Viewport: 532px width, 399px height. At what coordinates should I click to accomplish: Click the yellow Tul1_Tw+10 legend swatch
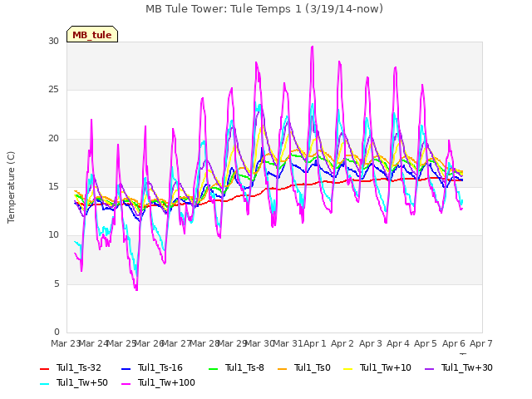pyautogui.click(x=348, y=368)
